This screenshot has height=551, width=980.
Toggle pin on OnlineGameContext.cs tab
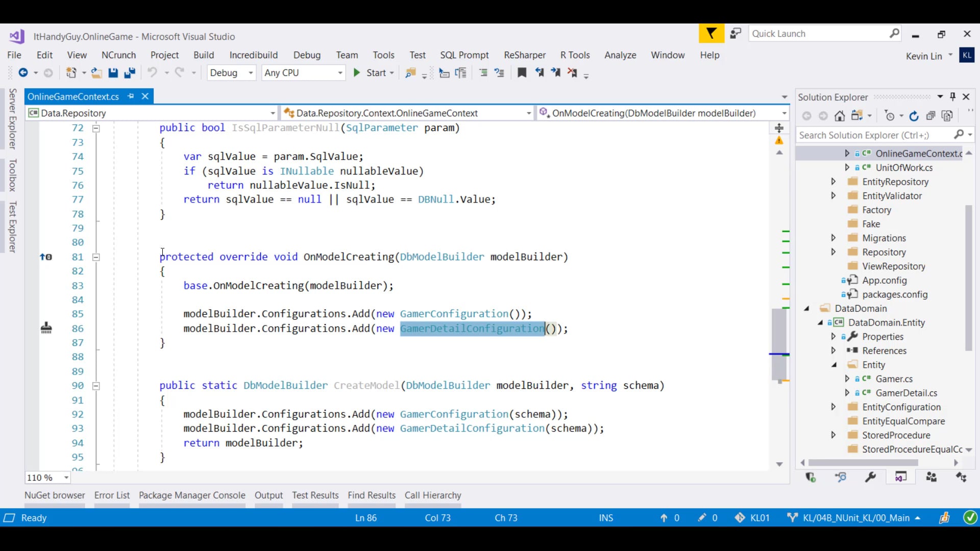tap(131, 96)
